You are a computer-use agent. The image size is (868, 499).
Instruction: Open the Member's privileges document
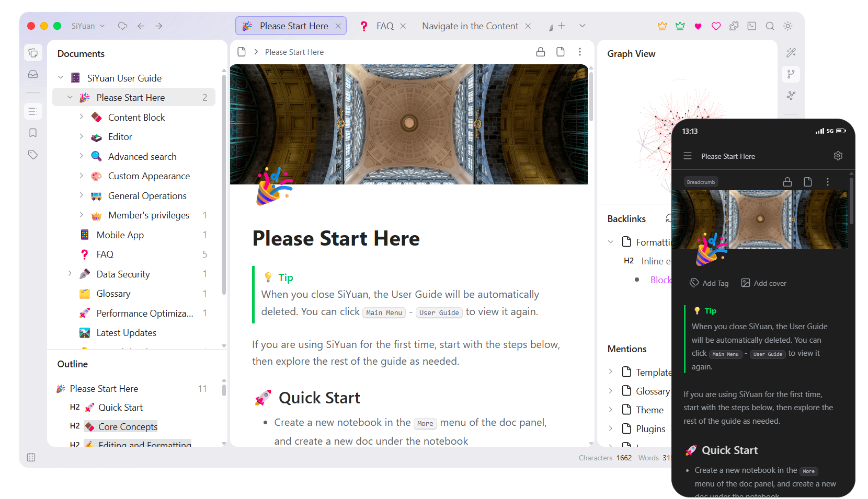(134, 215)
